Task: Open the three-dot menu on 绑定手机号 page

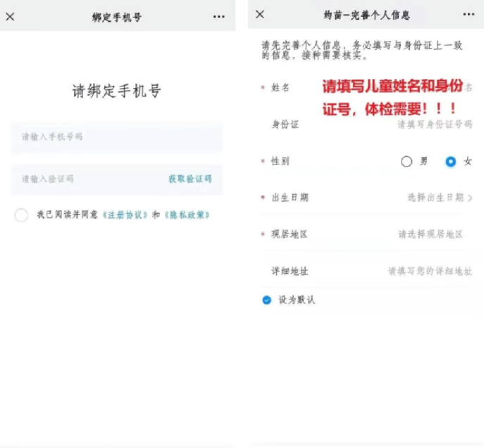Action: coord(218,16)
